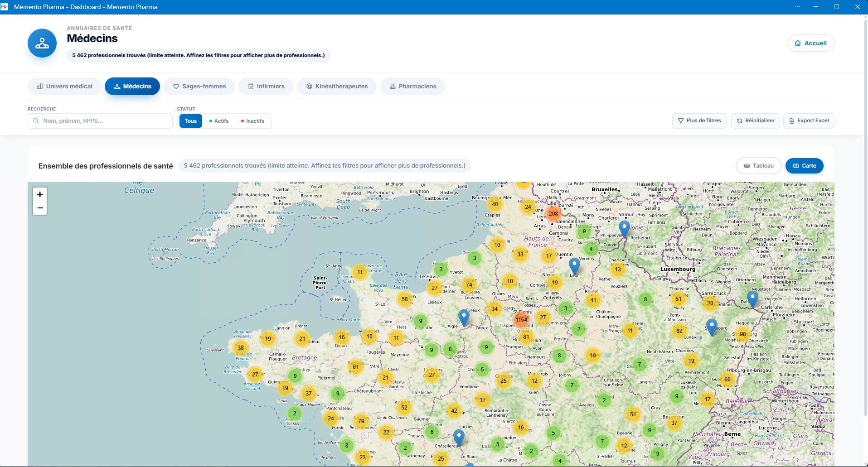The height and width of the screenshot is (467, 868).
Task: Expand the 208 cluster near Lille
Action: (553, 213)
